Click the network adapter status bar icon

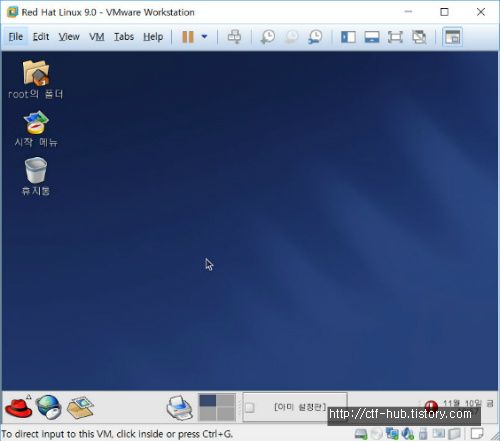point(392,433)
